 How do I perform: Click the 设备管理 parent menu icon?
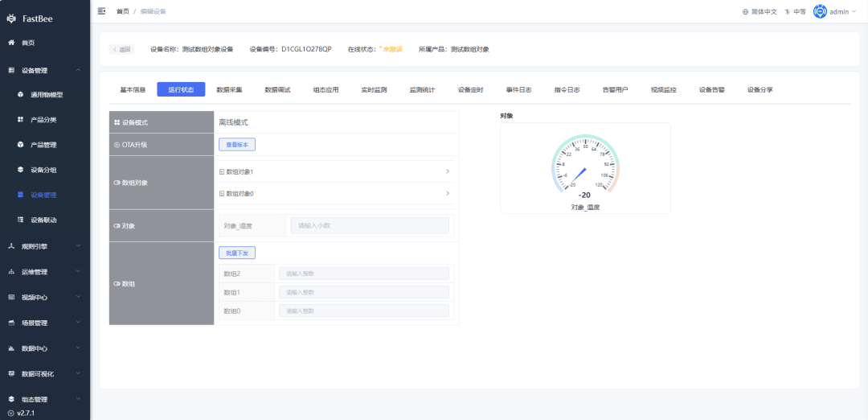(x=11, y=70)
